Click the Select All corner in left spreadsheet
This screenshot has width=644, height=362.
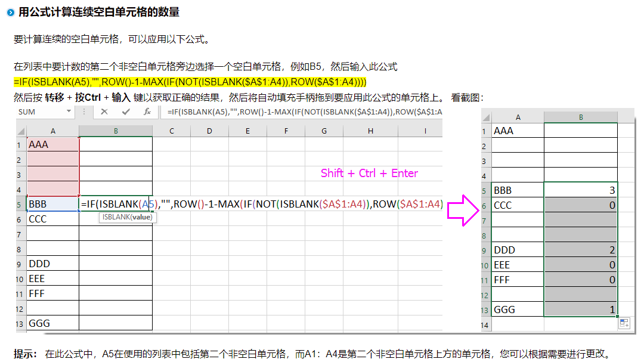21,131
